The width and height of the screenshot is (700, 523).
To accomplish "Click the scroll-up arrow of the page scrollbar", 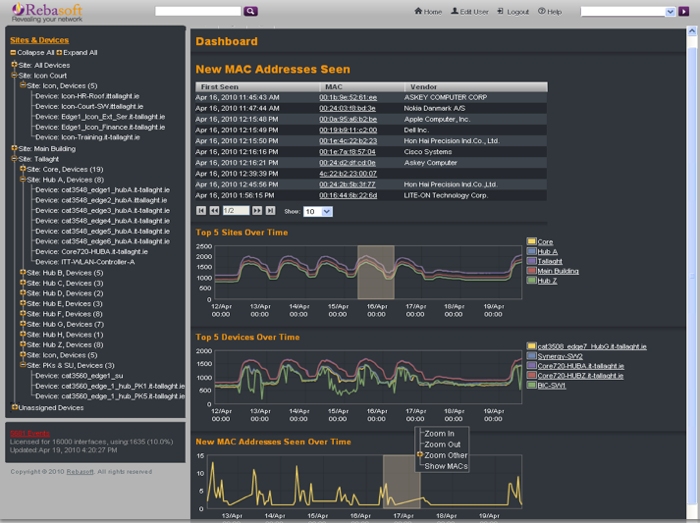I will click(692, 31).
